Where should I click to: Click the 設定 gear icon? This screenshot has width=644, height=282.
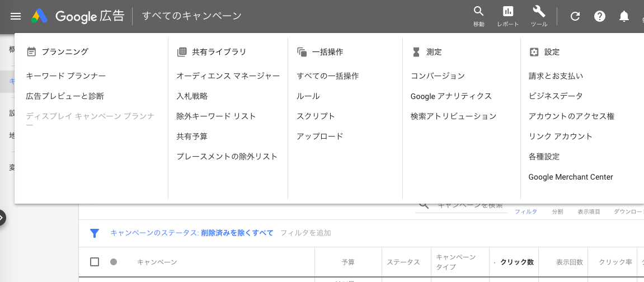pyautogui.click(x=534, y=51)
